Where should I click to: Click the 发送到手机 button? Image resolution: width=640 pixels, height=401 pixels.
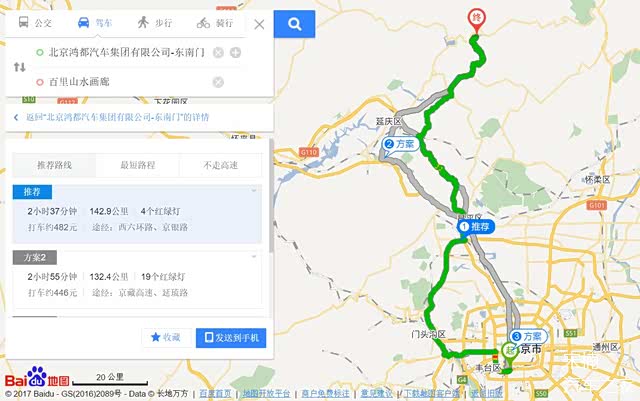[x=231, y=338]
